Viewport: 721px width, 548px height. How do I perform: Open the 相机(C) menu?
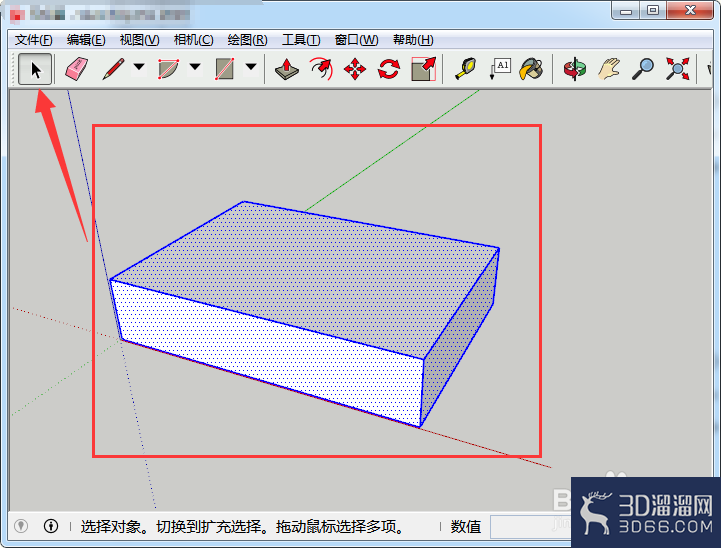[x=193, y=40]
